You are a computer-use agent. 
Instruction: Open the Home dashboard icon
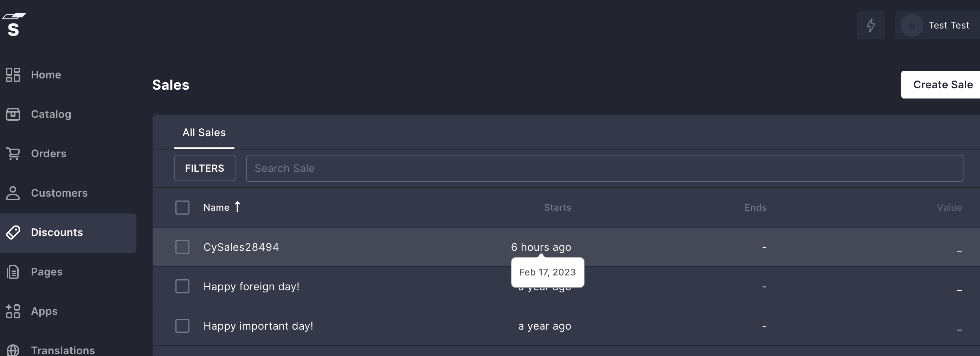(x=13, y=75)
